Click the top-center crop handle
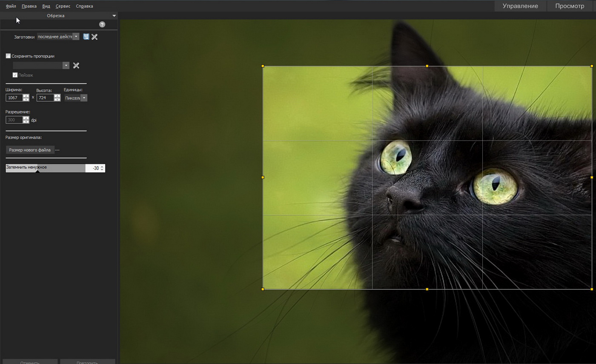596x364 pixels. click(x=427, y=66)
